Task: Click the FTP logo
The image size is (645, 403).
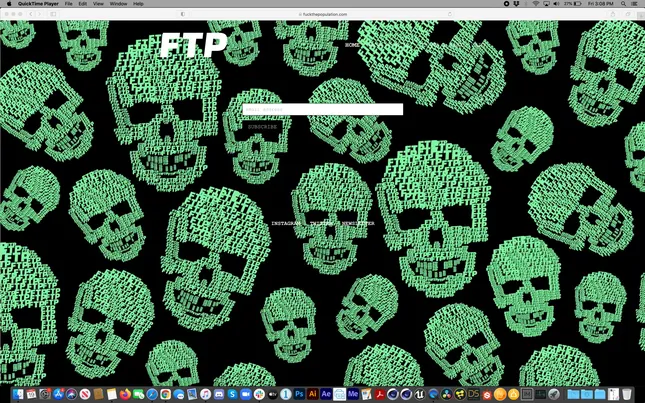Action: (193, 44)
